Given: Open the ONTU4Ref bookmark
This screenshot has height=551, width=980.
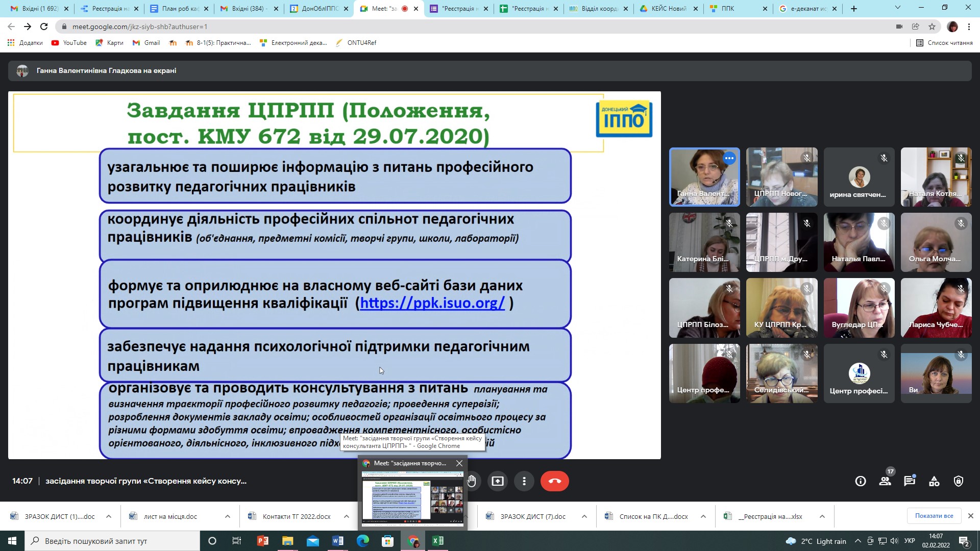Looking at the screenshot, I should tap(356, 43).
